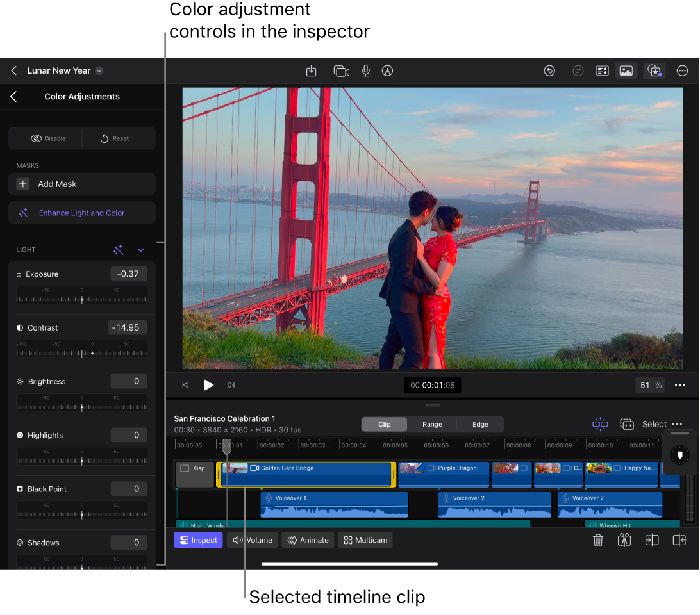Switch to the Edge tab

point(479,424)
